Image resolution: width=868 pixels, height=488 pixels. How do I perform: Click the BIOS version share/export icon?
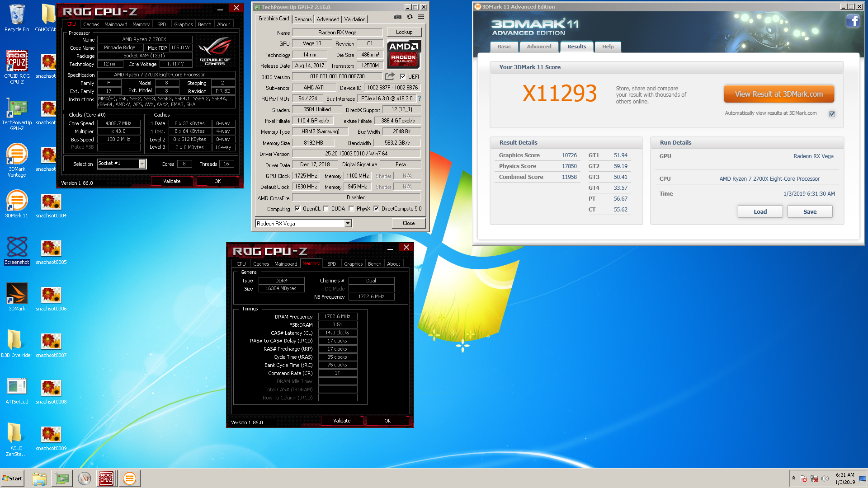tap(390, 76)
